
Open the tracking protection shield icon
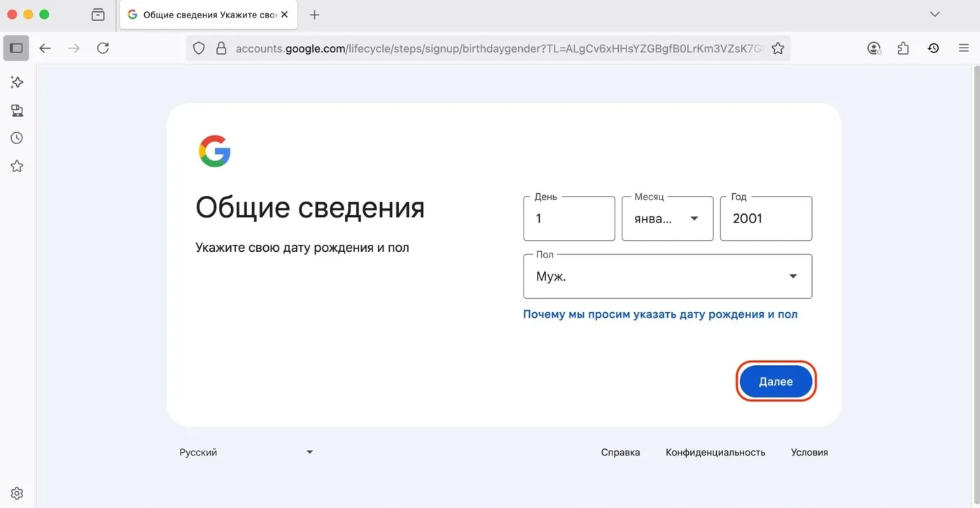[x=199, y=48]
